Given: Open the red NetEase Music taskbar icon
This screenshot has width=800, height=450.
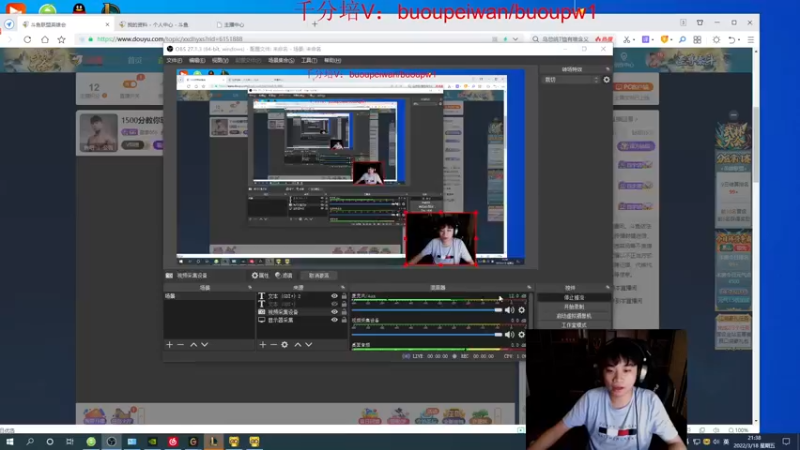Looking at the screenshot, I should [173, 441].
